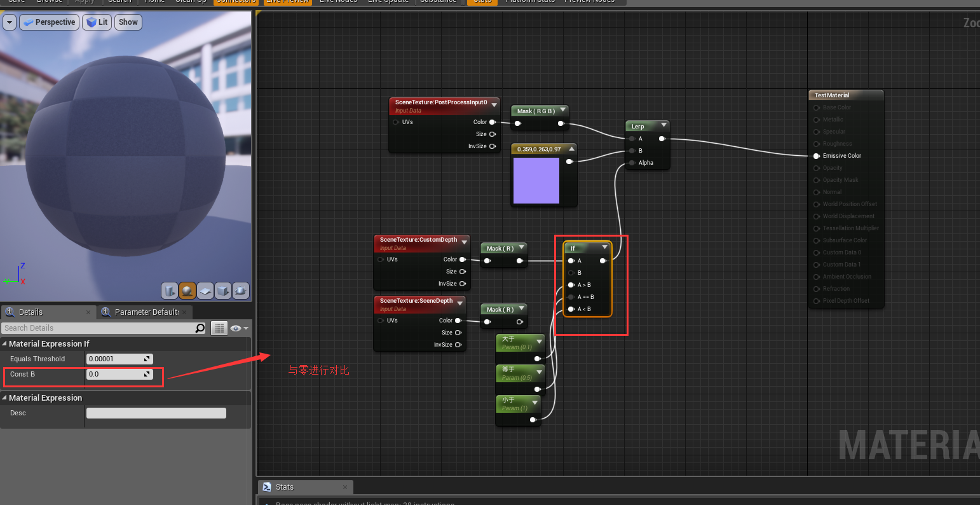The width and height of the screenshot is (980, 505).
Task: Select the Teapot preview mesh icon
Action: point(241,291)
